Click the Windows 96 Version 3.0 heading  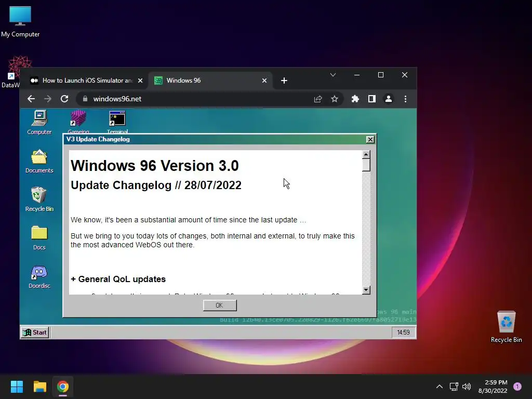click(155, 166)
